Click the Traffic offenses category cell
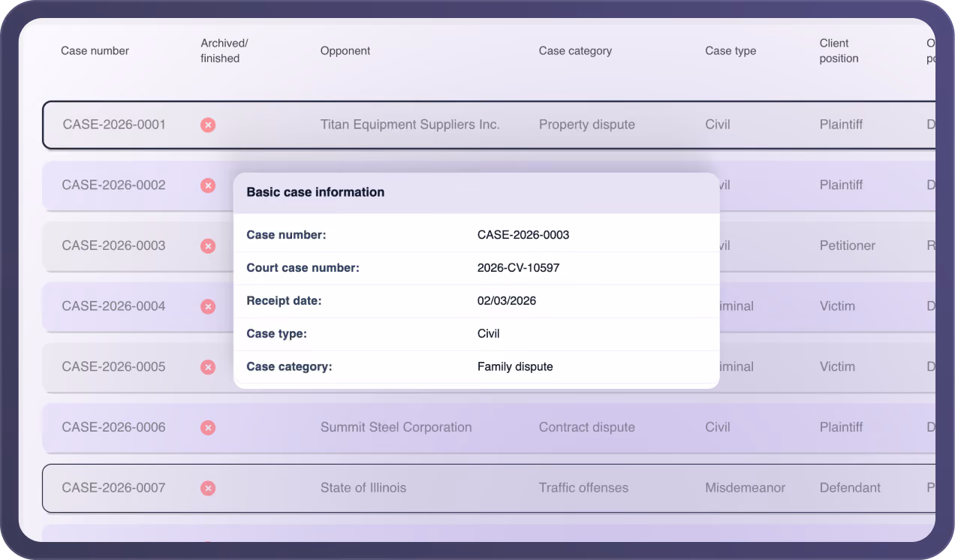Viewport: 955px width, 560px height. click(583, 488)
